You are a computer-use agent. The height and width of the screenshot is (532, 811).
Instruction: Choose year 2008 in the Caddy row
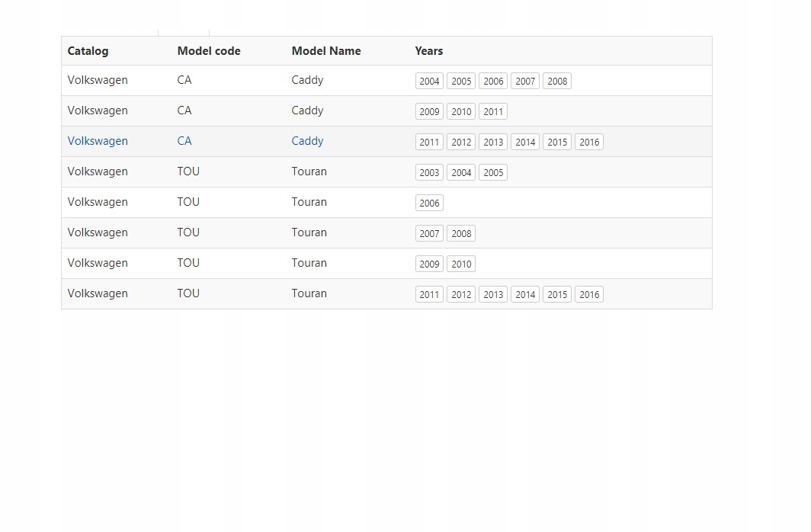(558, 81)
